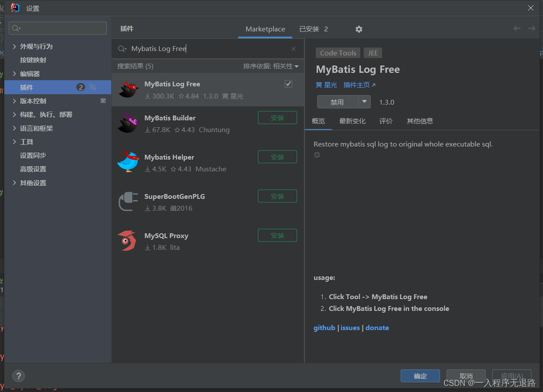The image size is (543, 392).
Task: Switch to the 已安装 plugins tab
Action: tap(309, 29)
